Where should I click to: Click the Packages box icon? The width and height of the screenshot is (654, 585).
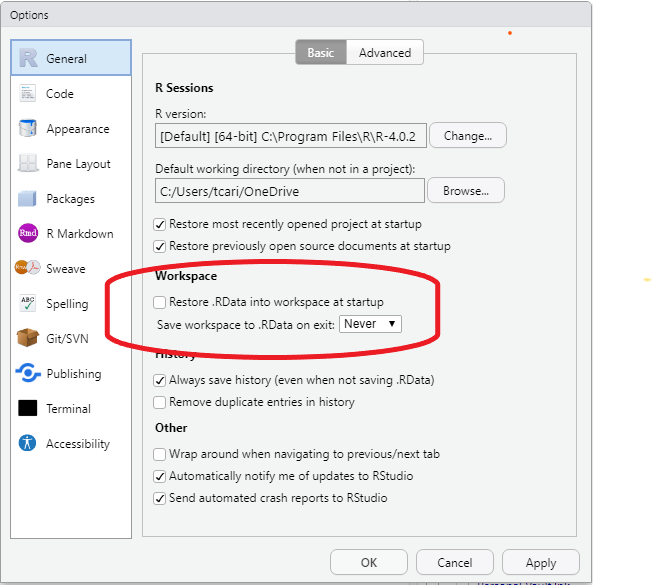28,199
